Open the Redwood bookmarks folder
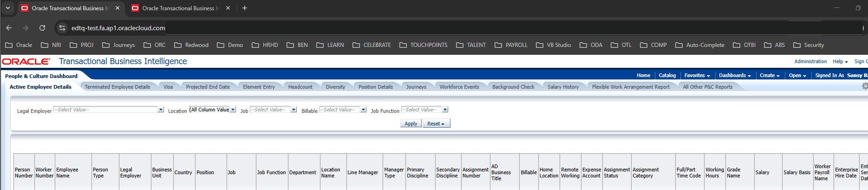This screenshot has width=868, height=190. click(191, 45)
